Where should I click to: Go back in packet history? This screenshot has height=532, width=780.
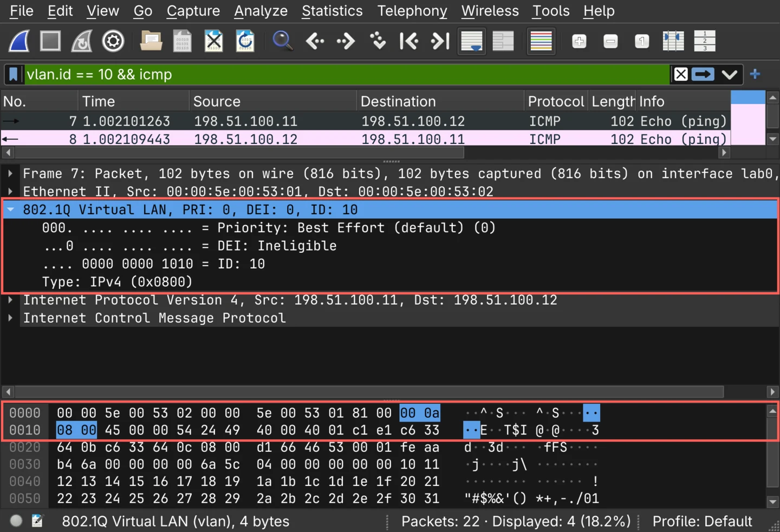click(x=315, y=41)
